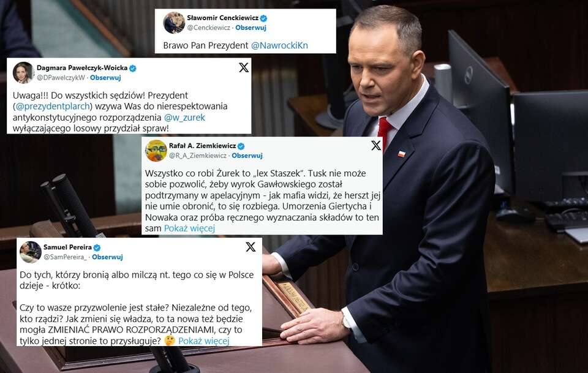Screen dimensions: 588x373
Task: Open X logo on Samuel Pereira tweet
Action: pyautogui.click(x=251, y=247)
